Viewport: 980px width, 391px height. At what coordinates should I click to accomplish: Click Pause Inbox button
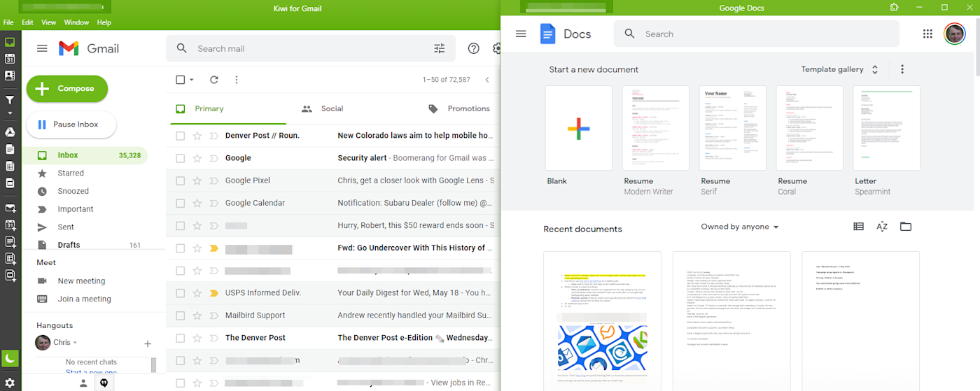(71, 125)
